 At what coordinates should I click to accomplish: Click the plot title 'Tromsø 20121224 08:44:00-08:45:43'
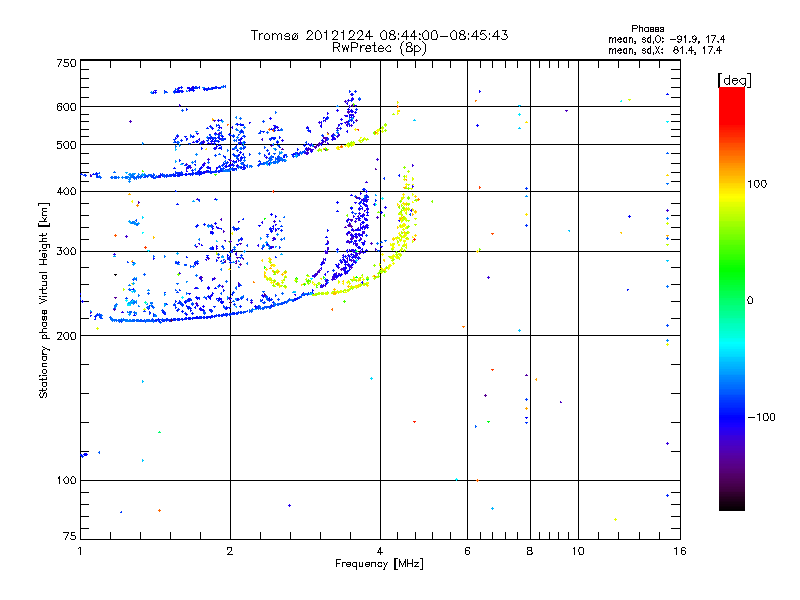(380, 35)
